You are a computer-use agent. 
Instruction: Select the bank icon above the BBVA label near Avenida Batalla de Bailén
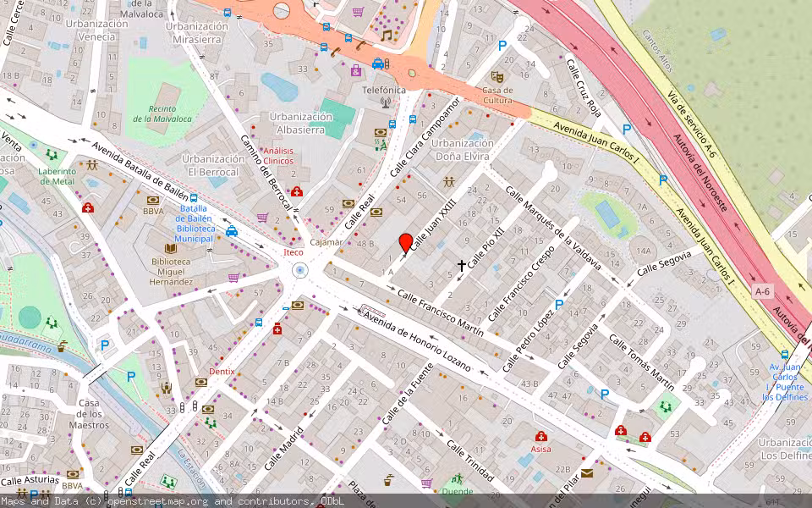point(153,200)
